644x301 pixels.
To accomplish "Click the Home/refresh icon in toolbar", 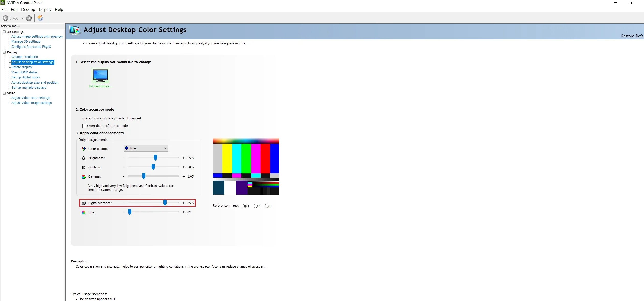I will point(40,18).
